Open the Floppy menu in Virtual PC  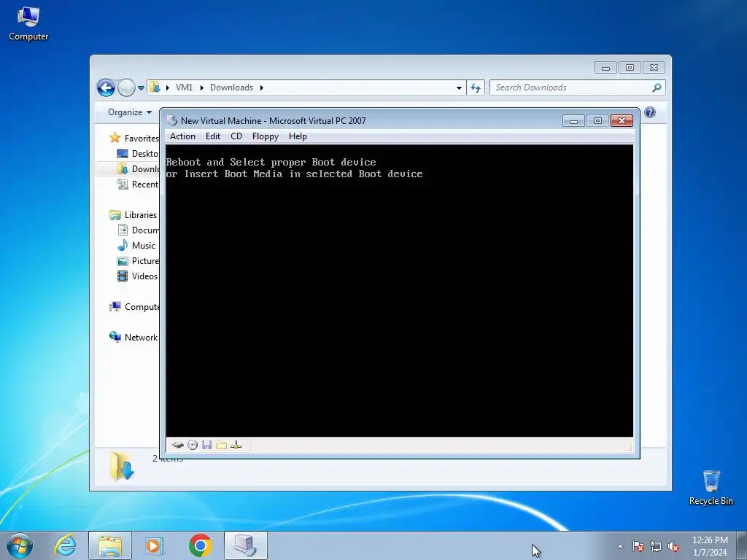click(x=266, y=136)
